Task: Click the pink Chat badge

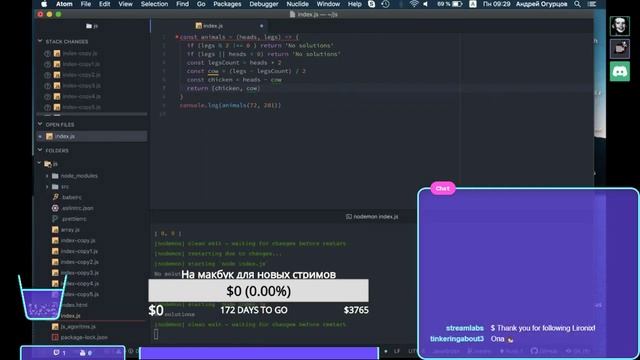Action: point(443,188)
